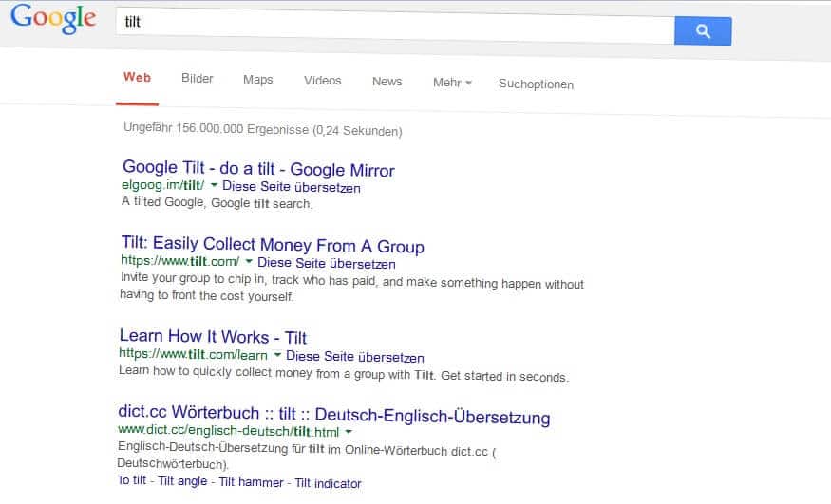This screenshot has width=831, height=504.
Task: Click the www.dict.cc/englisch-deutsch/tilt.html URL
Action: [229, 430]
